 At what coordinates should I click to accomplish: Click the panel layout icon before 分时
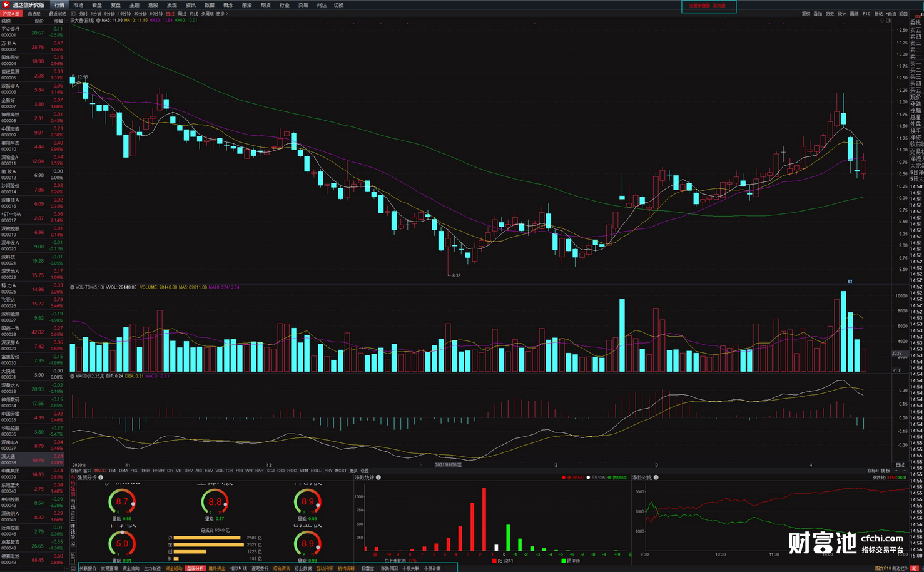click(x=73, y=14)
